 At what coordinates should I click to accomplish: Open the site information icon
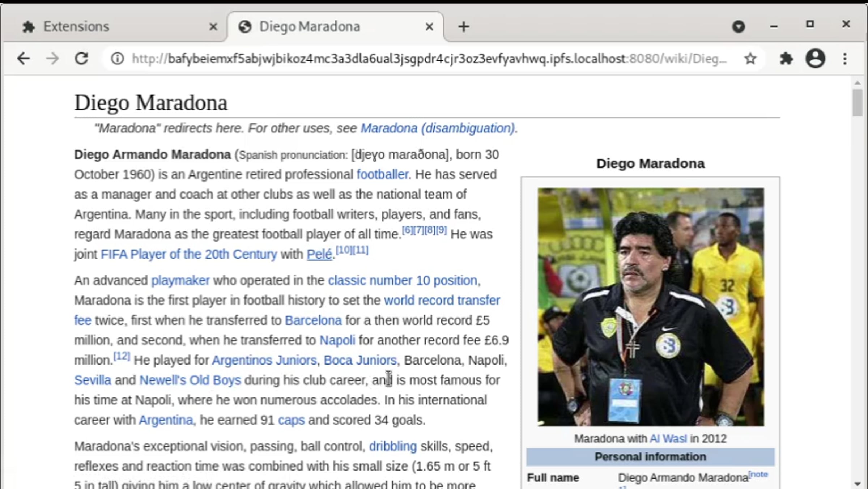coord(117,59)
